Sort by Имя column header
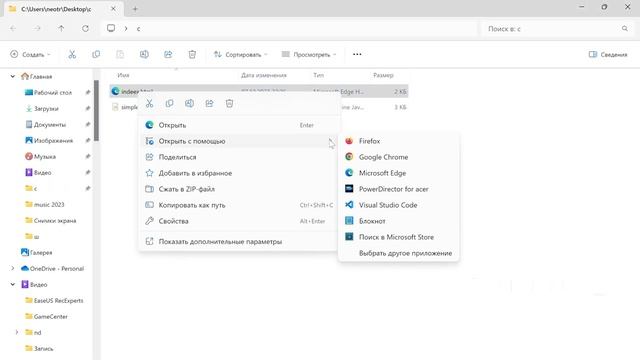 [123, 75]
